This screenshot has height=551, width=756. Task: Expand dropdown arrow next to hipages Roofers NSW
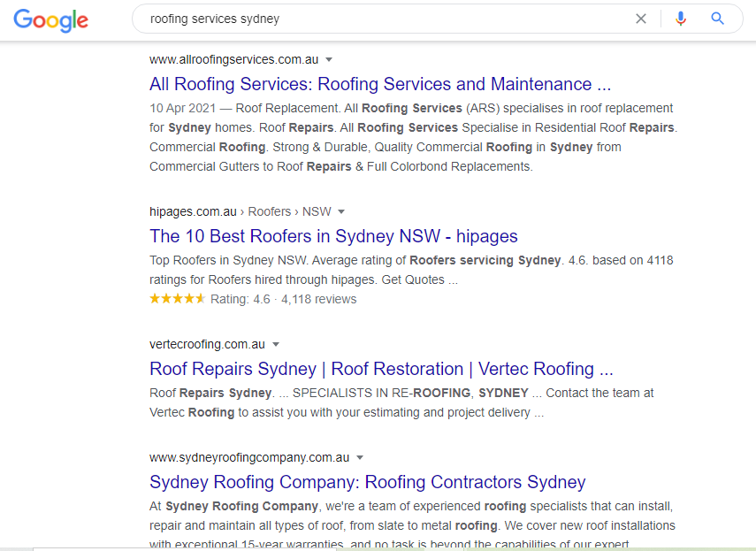341,211
